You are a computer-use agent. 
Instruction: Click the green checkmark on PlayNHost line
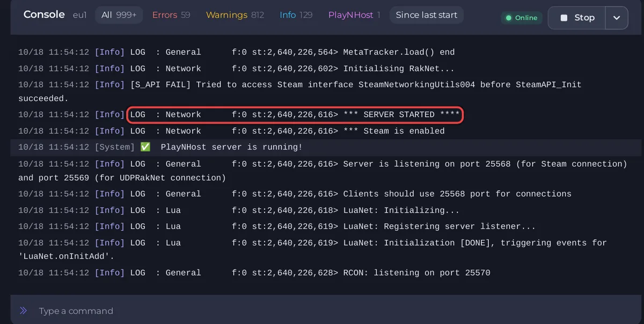[145, 147]
